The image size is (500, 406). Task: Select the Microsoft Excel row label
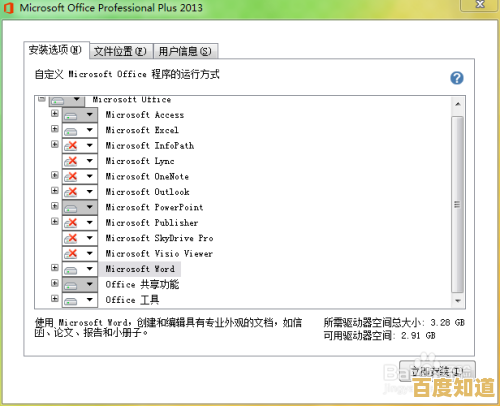click(x=142, y=130)
